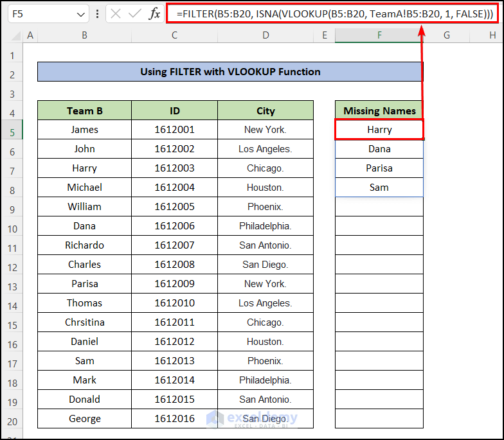The height and width of the screenshot is (440, 504).
Task: Select the 'Houston.' cell in Michael's row
Action: [x=265, y=188]
